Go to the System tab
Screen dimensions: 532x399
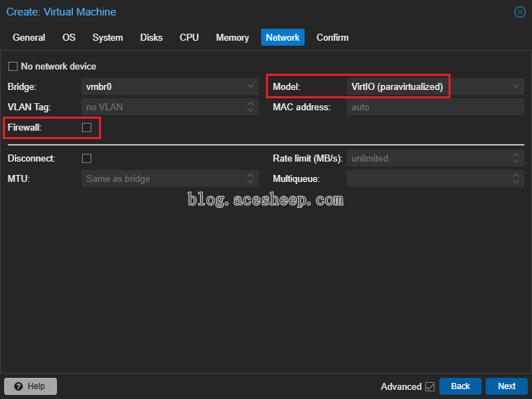point(107,37)
